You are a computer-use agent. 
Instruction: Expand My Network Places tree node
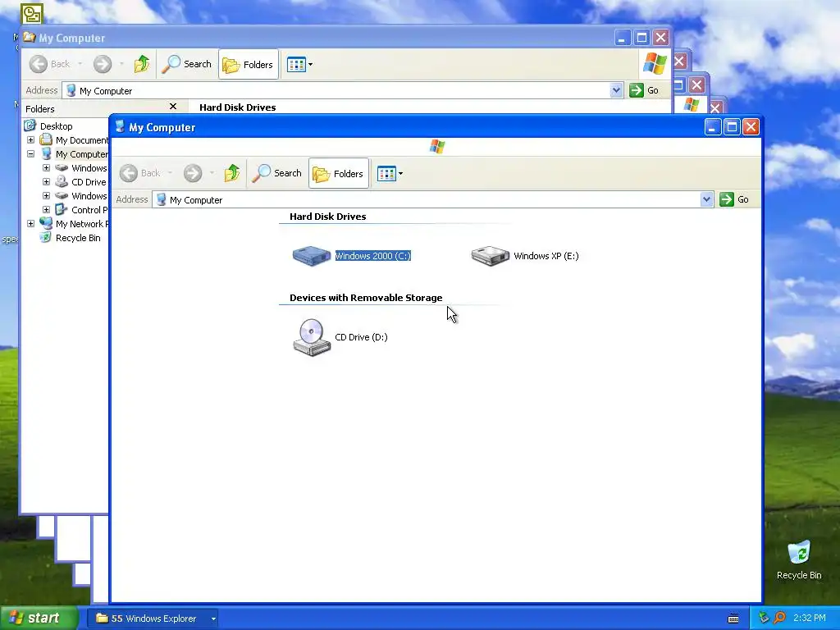(30, 223)
